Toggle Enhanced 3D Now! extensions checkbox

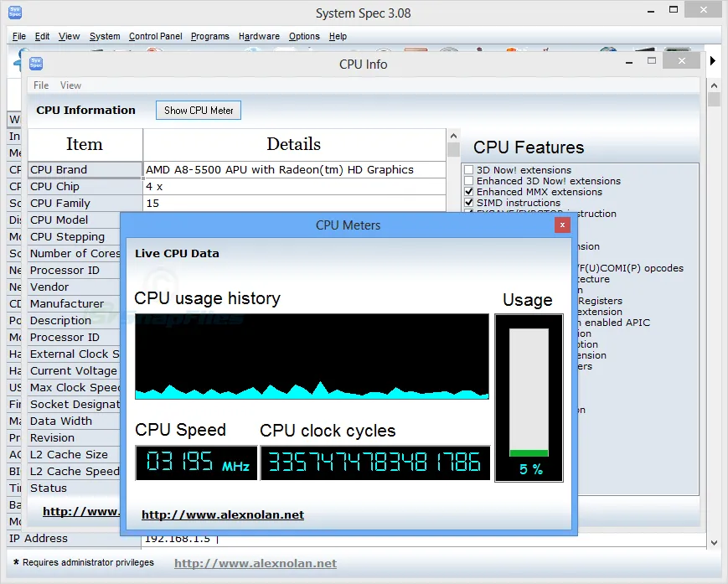tap(469, 181)
